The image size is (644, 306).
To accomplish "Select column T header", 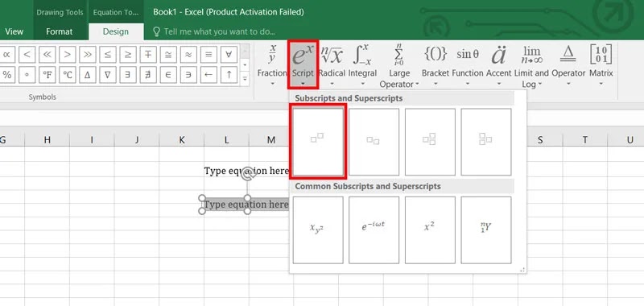I will point(585,140).
